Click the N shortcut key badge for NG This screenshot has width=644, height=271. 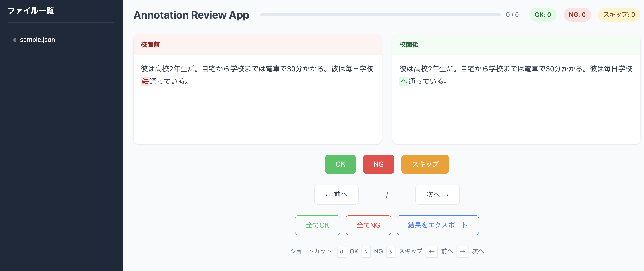(366, 251)
